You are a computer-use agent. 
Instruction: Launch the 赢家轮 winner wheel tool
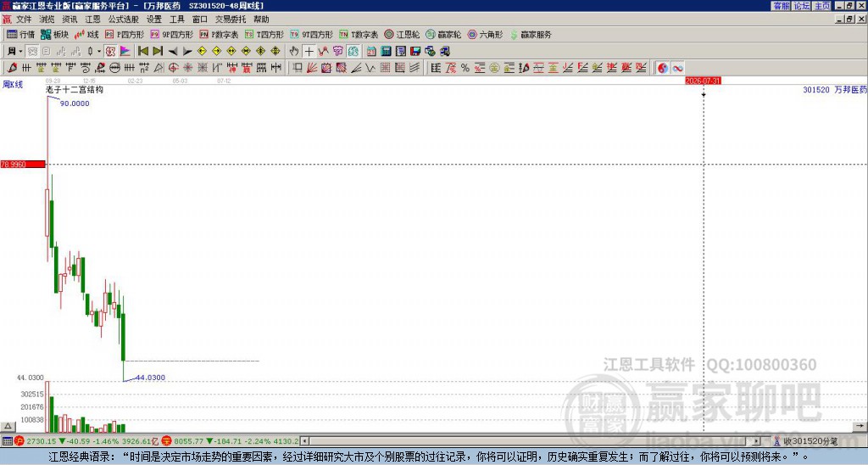click(443, 34)
